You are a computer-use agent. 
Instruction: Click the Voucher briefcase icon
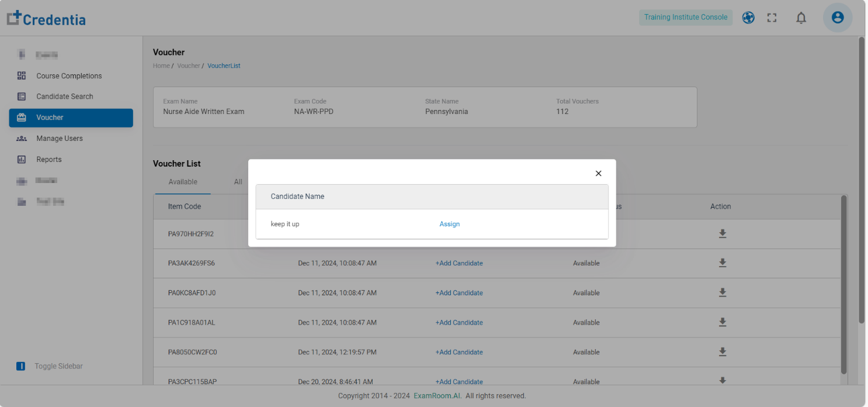pyautogui.click(x=22, y=118)
